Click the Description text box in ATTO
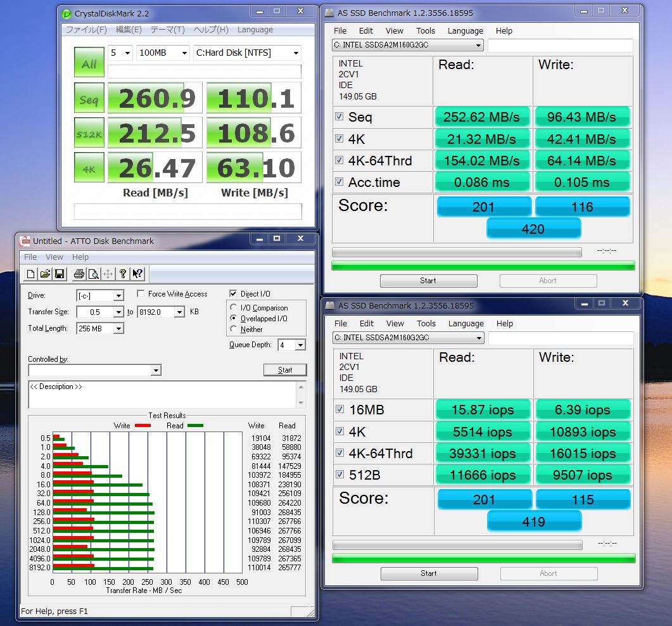Image resolution: width=672 pixels, height=626 pixels. (x=162, y=395)
